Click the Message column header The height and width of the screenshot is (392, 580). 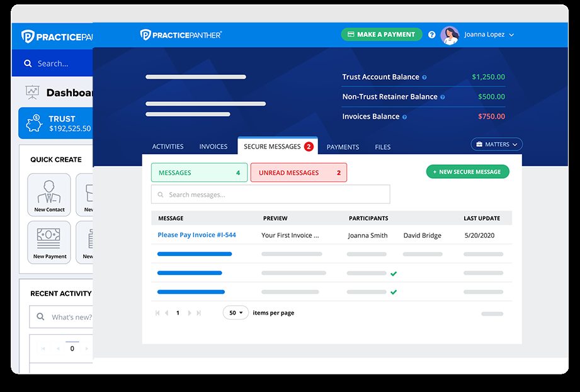coord(171,218)
